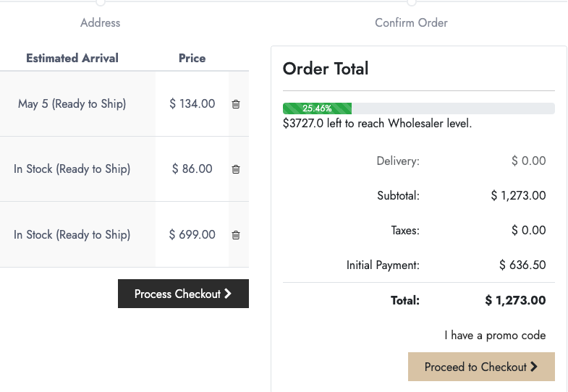Viewport: 568px width, 392px height.
Task: Click the bold Total amount $1,273.00
Action: click(515, 300)
